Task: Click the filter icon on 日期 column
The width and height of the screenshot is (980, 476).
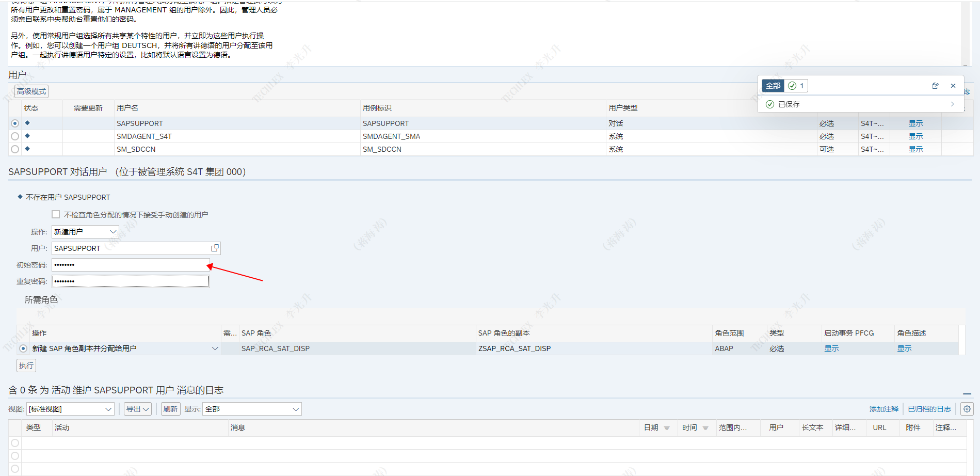Action: (667, 428)
